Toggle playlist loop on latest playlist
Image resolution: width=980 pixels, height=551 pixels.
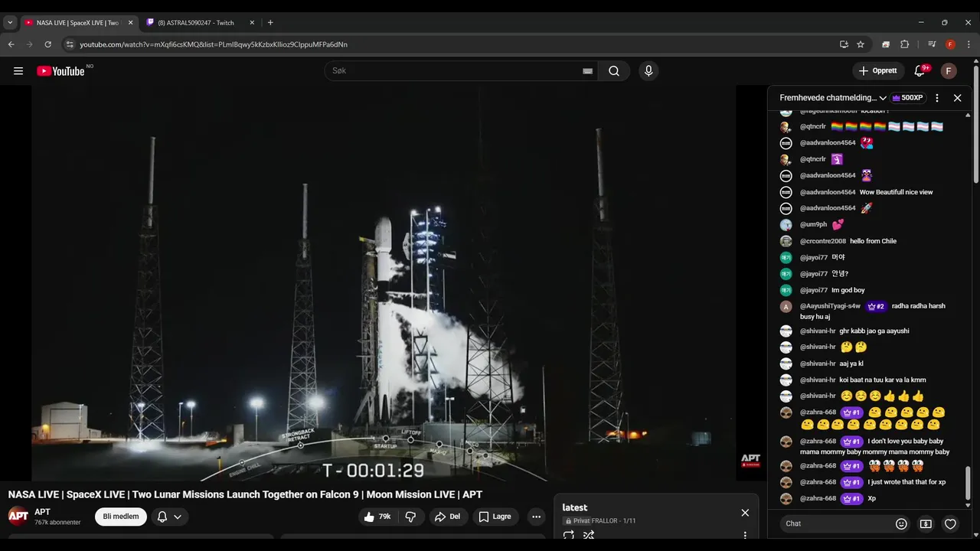pos(569,535)
